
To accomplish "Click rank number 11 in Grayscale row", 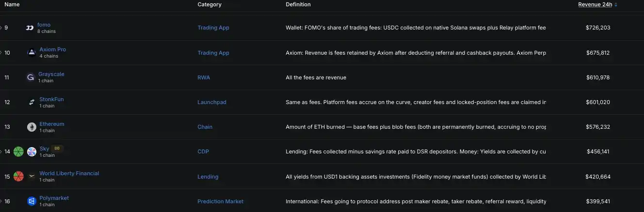I will coord(7,77).
